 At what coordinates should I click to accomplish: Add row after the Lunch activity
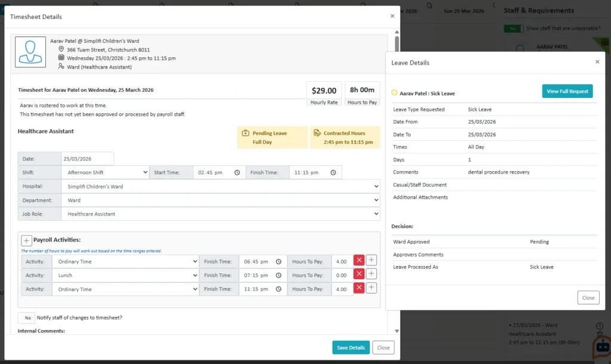tap(371, 273)
